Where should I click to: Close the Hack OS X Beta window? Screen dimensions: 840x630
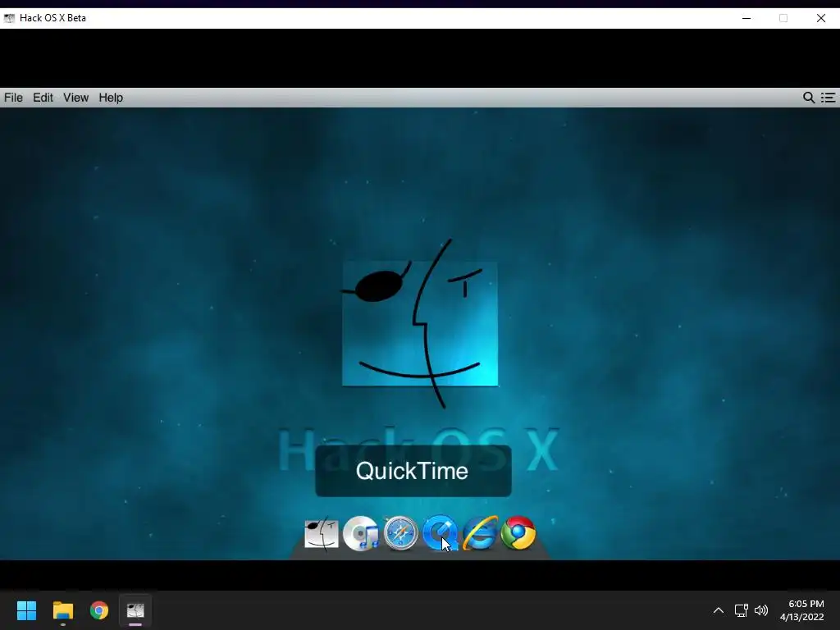click(x=820, y=18)
